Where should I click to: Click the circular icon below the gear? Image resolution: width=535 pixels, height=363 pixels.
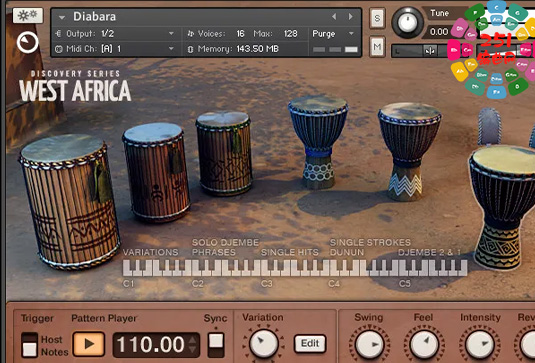tap(27, 42)
